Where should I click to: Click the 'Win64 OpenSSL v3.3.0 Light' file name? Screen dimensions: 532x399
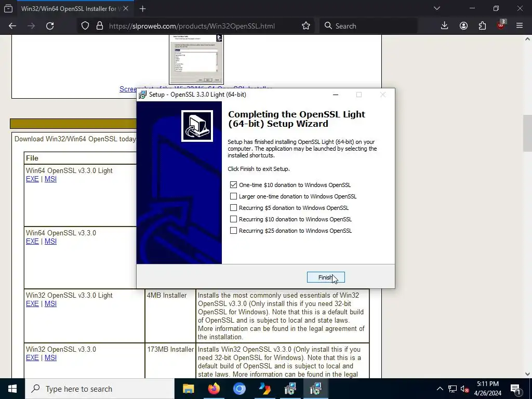[x=69, y=170]
